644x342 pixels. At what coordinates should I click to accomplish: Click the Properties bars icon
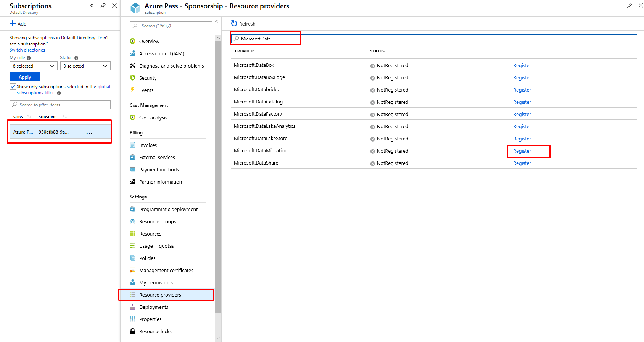(132, 319)
